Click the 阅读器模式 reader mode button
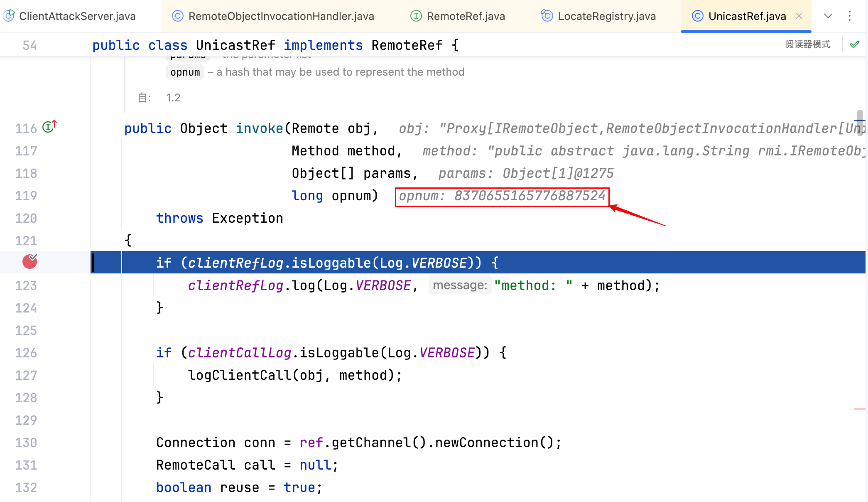Image resolution: width=868 pixels, height=502 pixels. pos(807,44)
